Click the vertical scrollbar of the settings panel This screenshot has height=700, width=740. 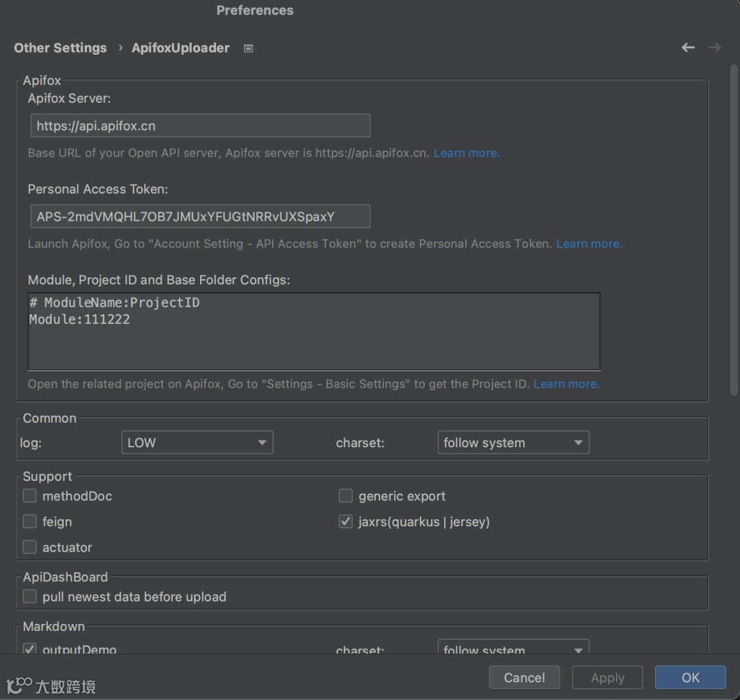[x=733, y=230]
